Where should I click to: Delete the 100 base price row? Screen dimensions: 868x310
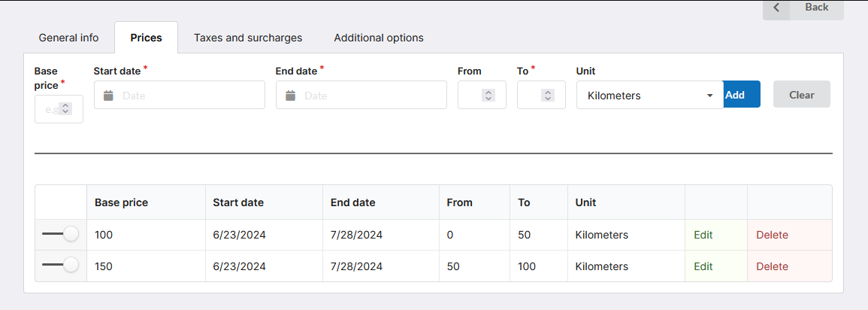[x=772, y=235]
